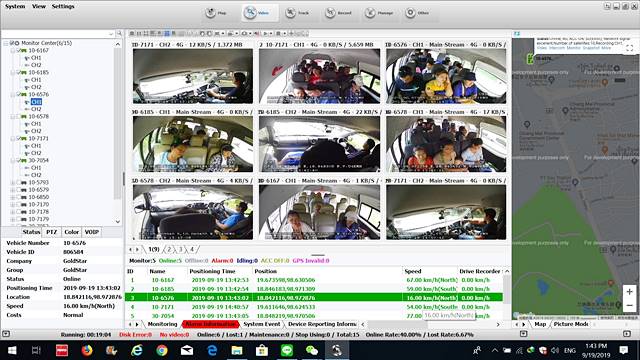The image size is (640, 360).
Task: Switch to the PTZ tab
Action: pyautogui.click(x=51, y=232)
